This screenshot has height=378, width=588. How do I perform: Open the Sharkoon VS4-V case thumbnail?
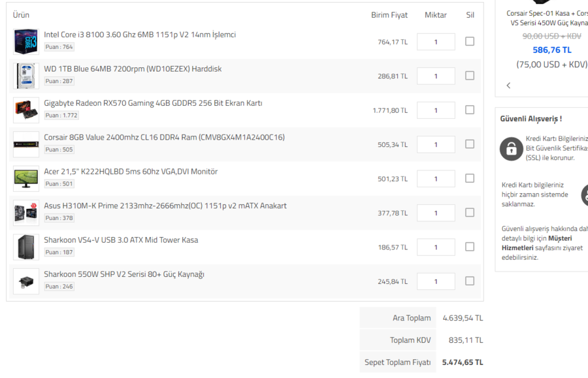pyautogui.click(x=26, y=247)
